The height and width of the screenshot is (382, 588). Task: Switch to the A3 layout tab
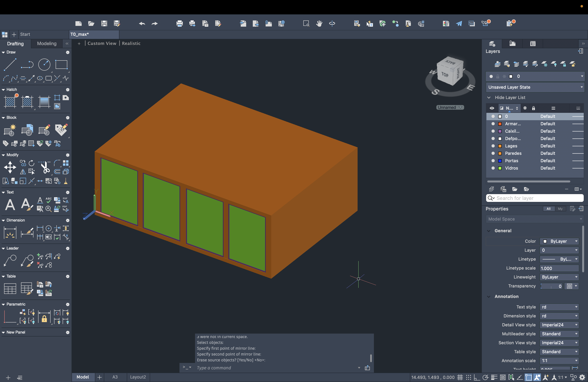click(115, 377)
